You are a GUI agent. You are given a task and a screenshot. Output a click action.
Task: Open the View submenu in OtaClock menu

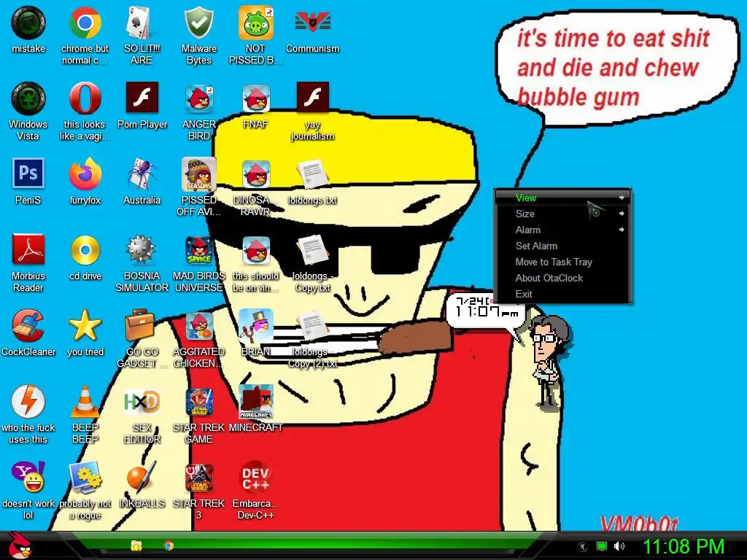[563, 198]
